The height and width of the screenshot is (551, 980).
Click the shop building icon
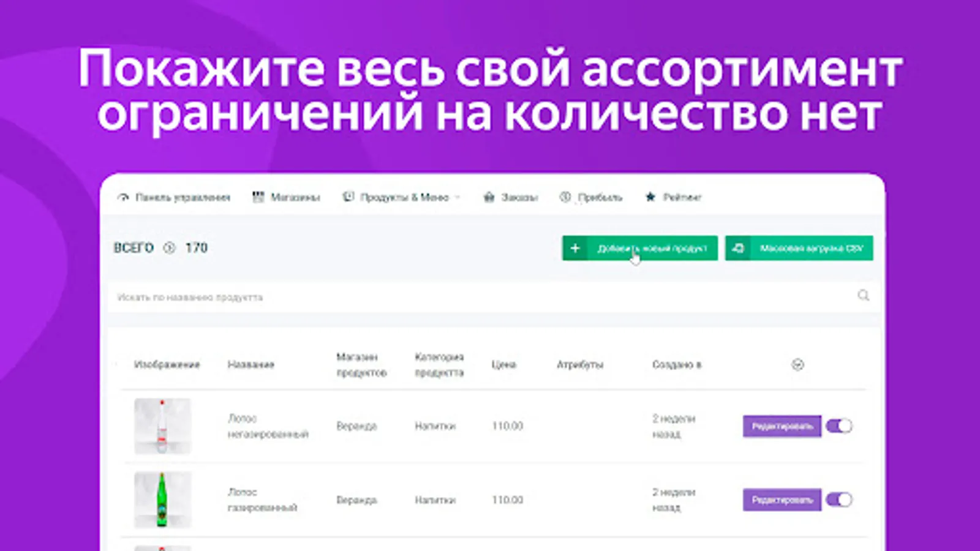[x=258, y=197]
